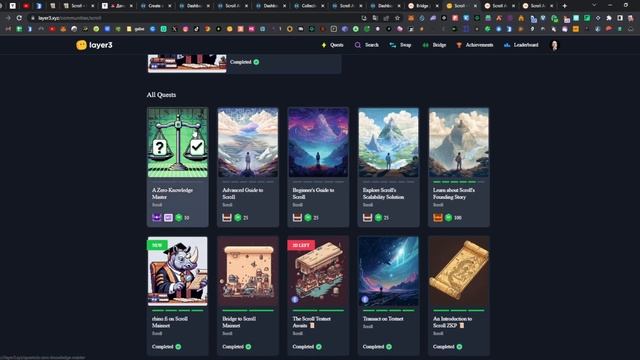The image size is (640, 360).
Task: Click the Beginner's Guide to Scroll title
Action: (x=313, y=193)
